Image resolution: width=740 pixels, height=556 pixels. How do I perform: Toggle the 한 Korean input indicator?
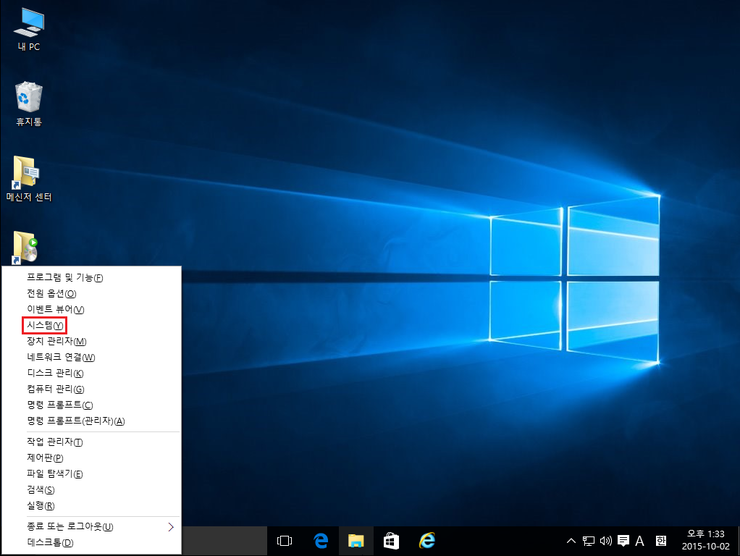661,541
